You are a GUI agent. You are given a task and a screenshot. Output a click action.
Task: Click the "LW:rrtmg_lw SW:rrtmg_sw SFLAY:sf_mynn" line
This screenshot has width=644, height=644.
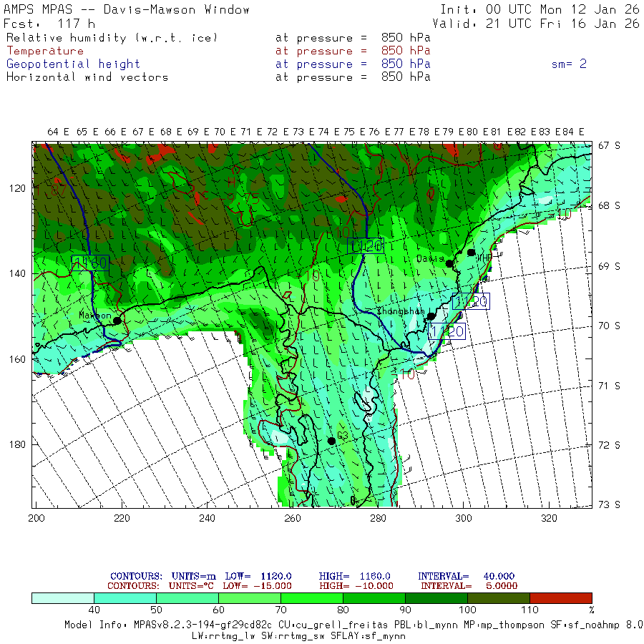pos(298,636)
